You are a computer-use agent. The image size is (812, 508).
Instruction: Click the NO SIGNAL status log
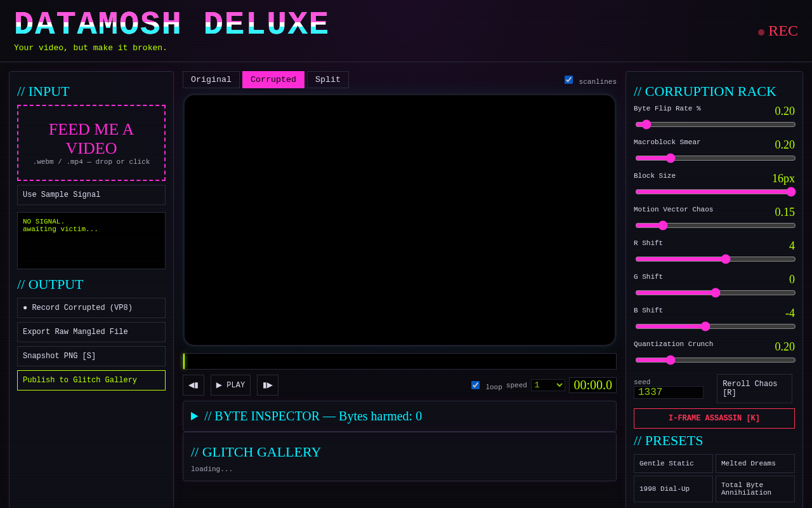click(91, 241)
